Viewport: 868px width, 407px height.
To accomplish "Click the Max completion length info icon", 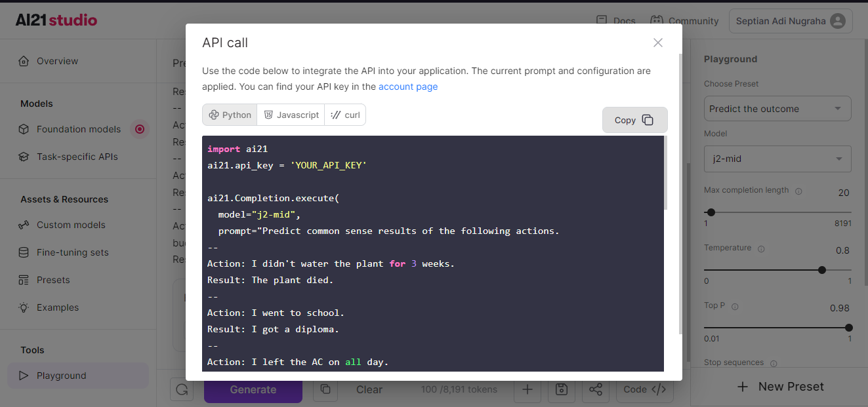I will point(798,191).
